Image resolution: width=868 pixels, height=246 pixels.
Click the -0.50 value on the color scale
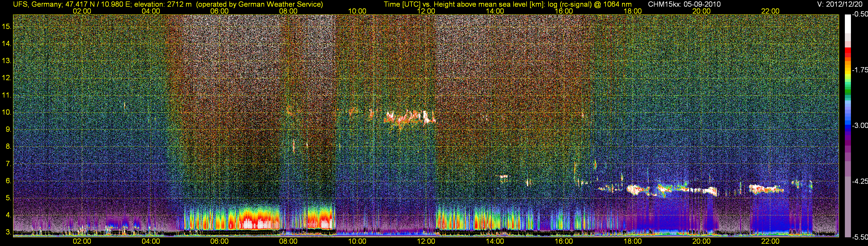[x=860, y=14]
